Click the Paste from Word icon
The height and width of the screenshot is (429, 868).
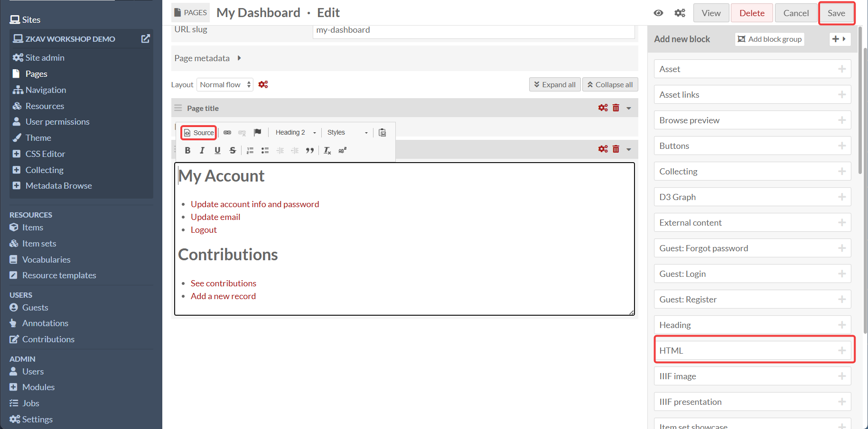pos(383,133)
